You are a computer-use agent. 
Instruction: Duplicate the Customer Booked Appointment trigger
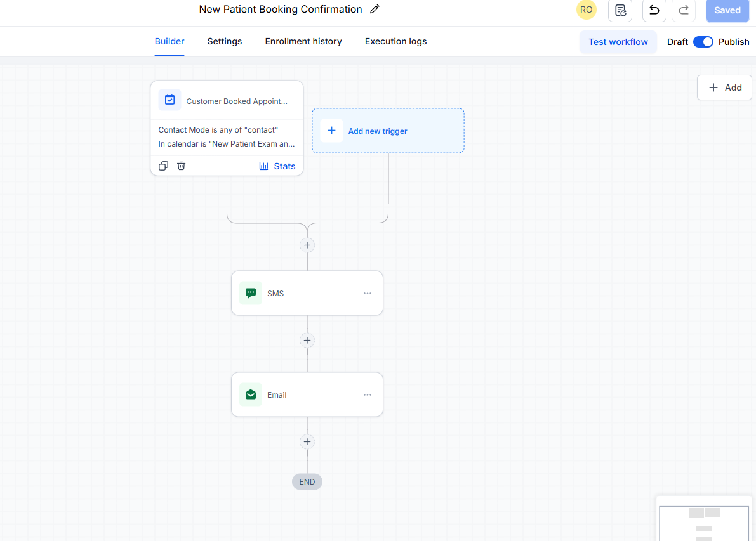(163, 166)
